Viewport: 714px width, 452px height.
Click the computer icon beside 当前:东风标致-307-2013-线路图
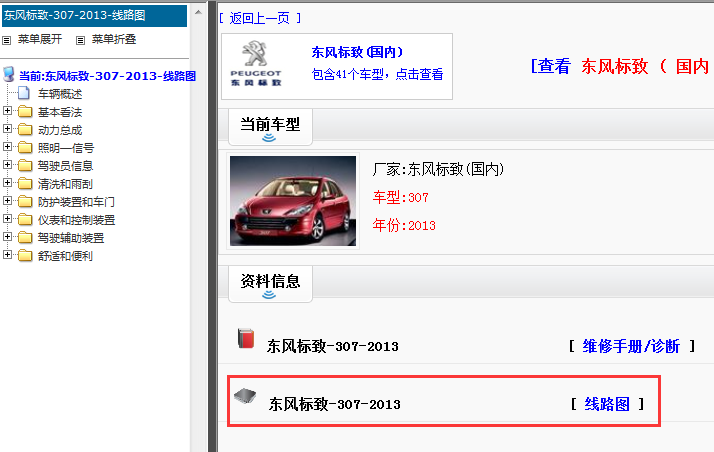pos(9,74)
